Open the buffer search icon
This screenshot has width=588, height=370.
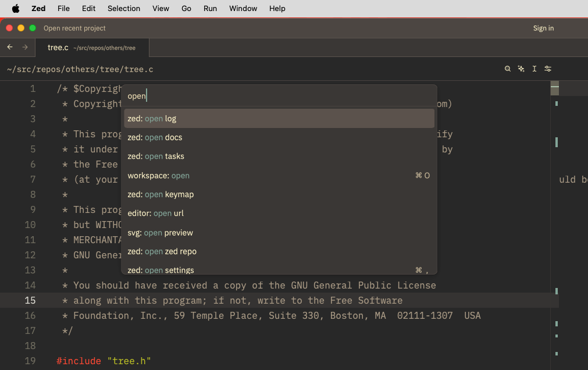tap(507, 69)
